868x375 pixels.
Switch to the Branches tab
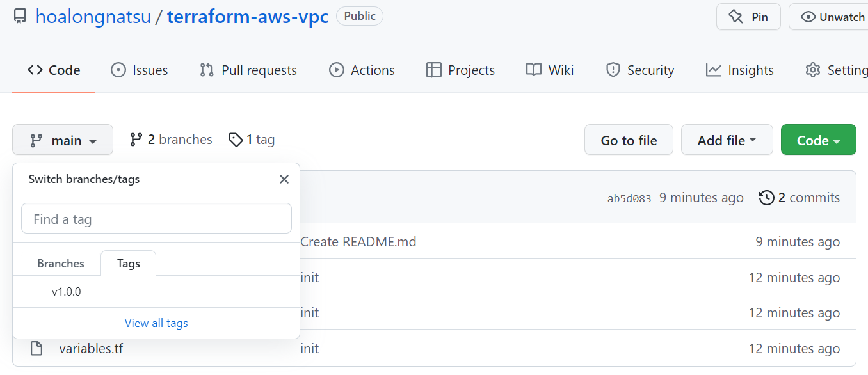click(x=61, y=263)
